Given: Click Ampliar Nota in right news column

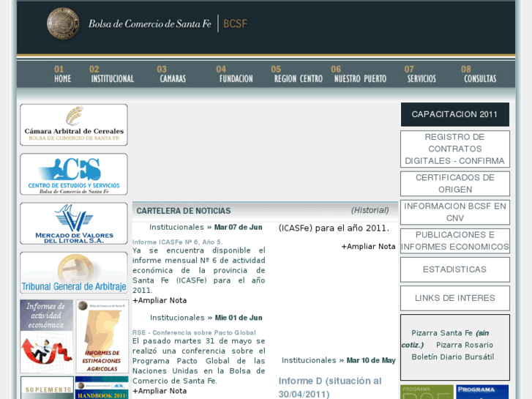Looking at the screenshot, I should pyautogui.click(x=368, y=247).
